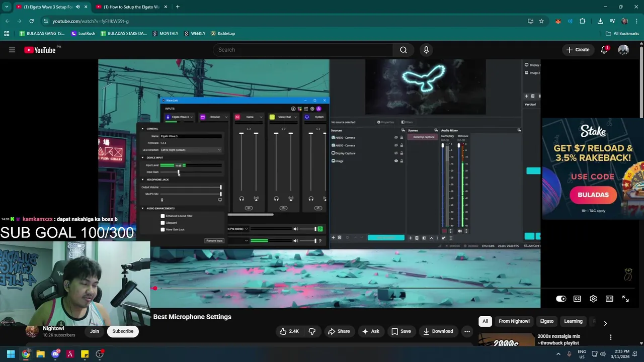The width and height of the screenshot is (644, 362).
Task: Open Windows Start menu
Action: point(11,354)
